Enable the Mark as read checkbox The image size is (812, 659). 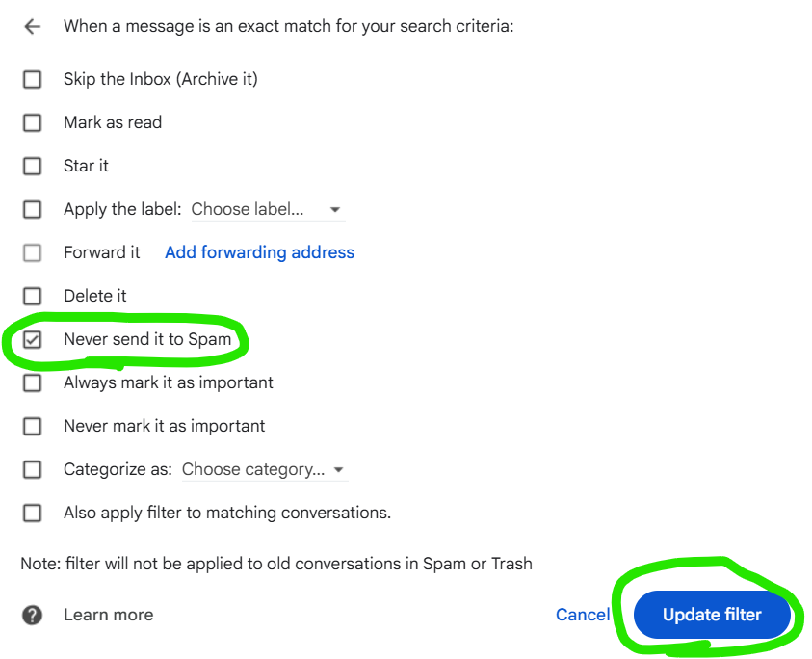tap(32, 122)
